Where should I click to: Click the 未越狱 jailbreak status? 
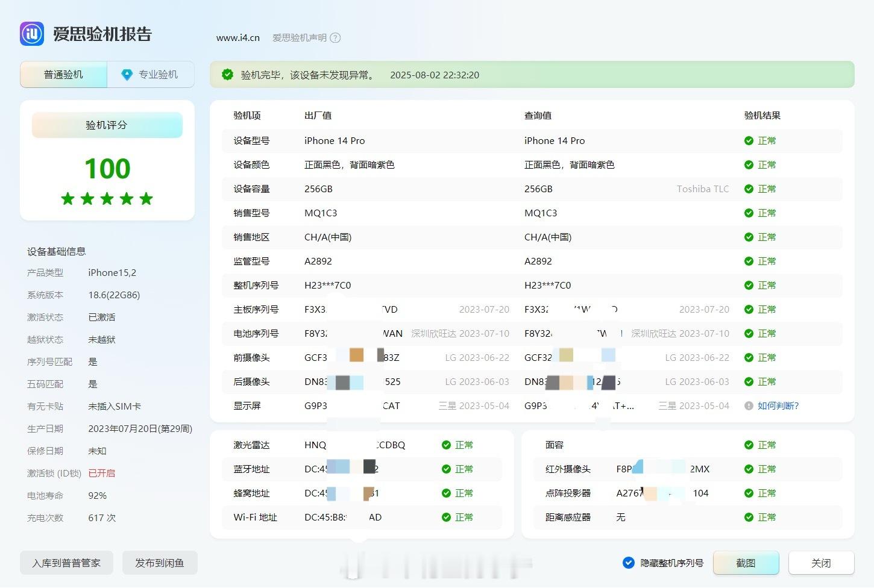pyautogui.click(x=102, y=340)
